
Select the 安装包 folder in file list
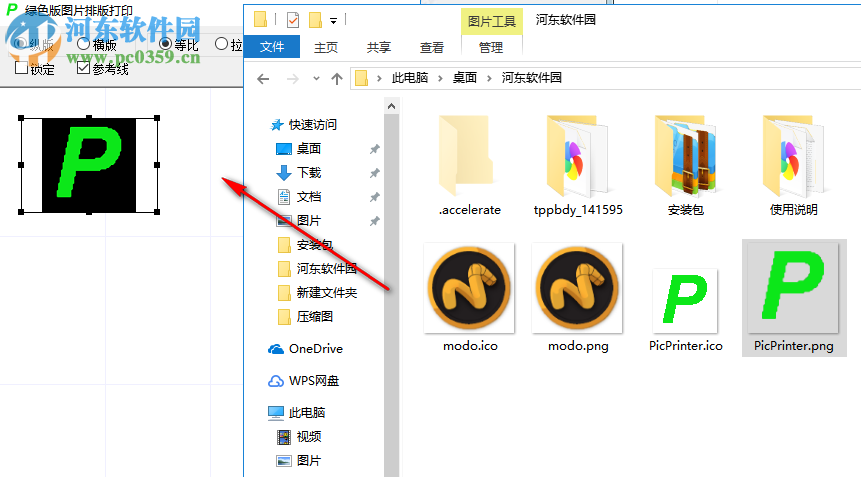(685, 165)
